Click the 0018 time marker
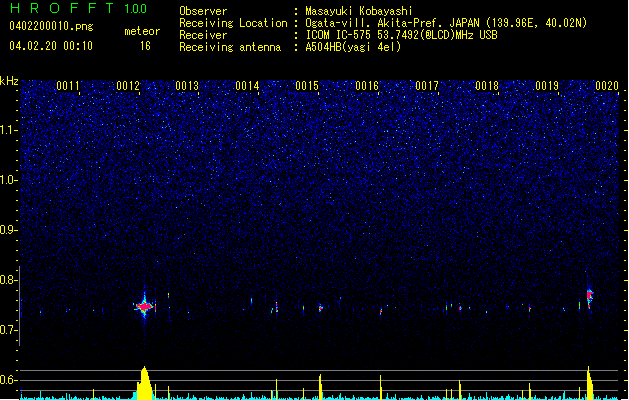Viewport: 629px width, 400px height. click(487, 86)
